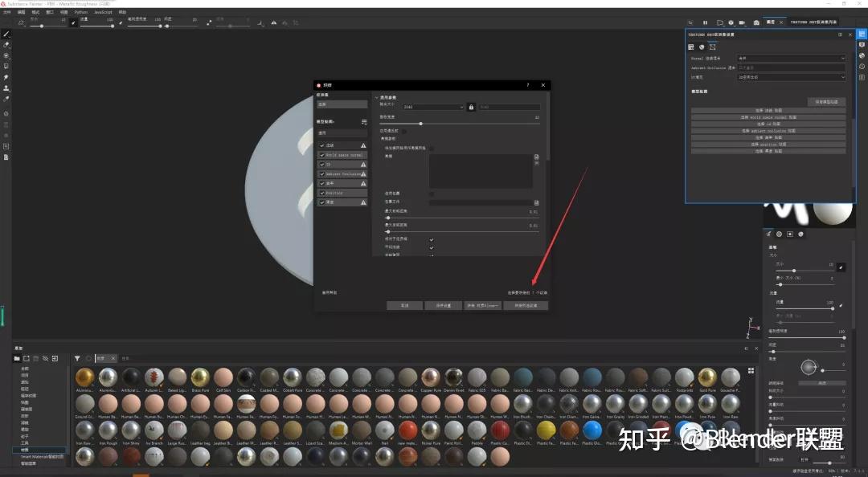Click the shelf hidden-eye icon
868x477 pixels.
45,359
